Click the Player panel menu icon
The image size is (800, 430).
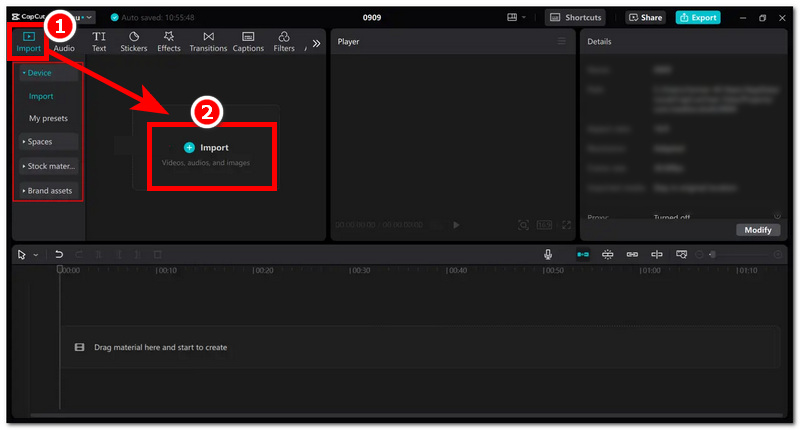[x=561, y=41]
